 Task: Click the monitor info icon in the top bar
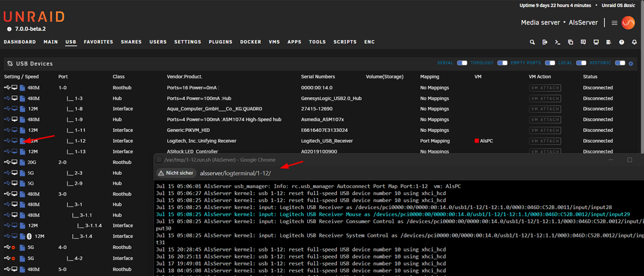point(596,42)
